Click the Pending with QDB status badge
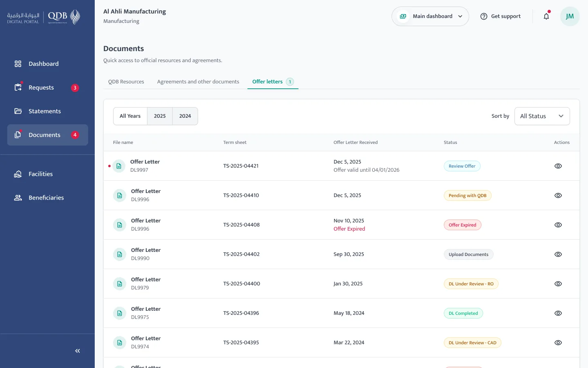Image resolution: width=588 pixels, height=368 pixels. click(468, 195)
